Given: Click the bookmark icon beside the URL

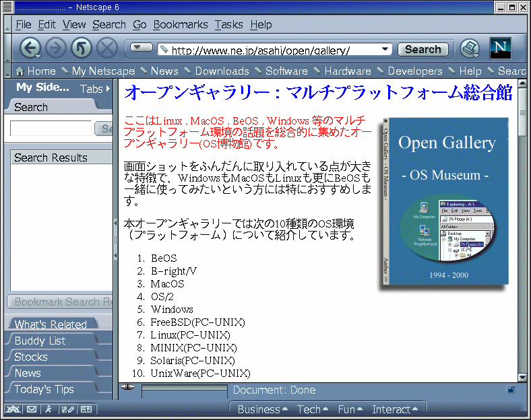Looking at the screenshot, I should (x=164, y=49).
